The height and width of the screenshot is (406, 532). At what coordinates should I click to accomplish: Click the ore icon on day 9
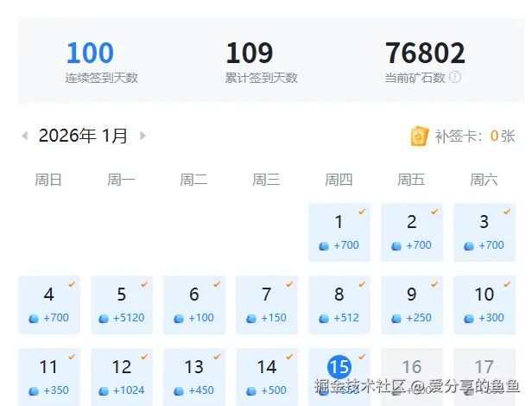click(396, 319)
